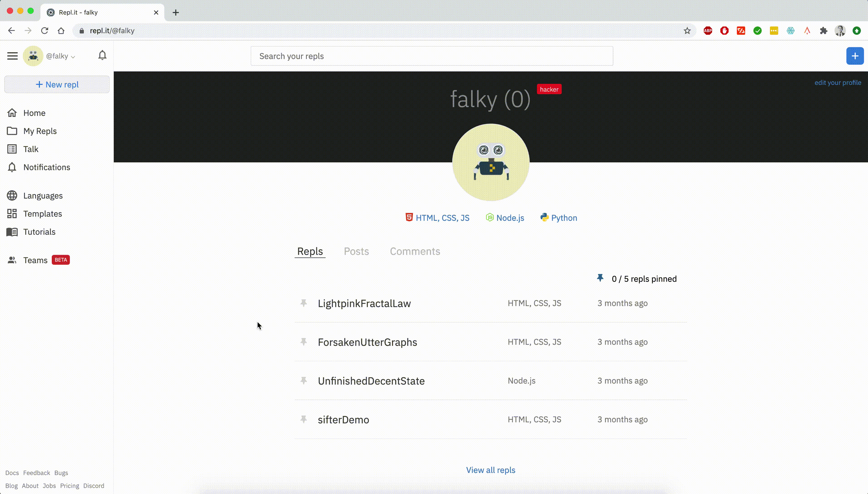Viewport: 868px width, 494px height.
Task: Click the notification bell icon in header
Action: [102, 55]
